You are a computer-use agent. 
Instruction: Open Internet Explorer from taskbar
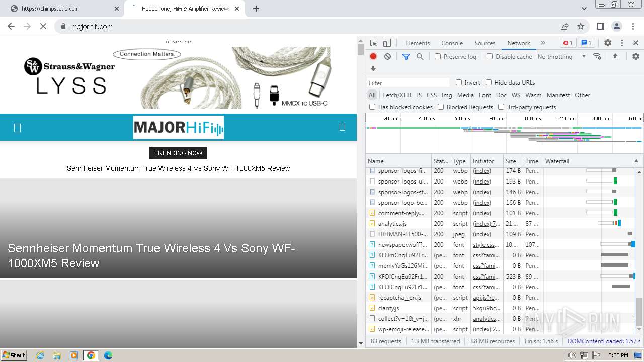[x=40, y=355]
